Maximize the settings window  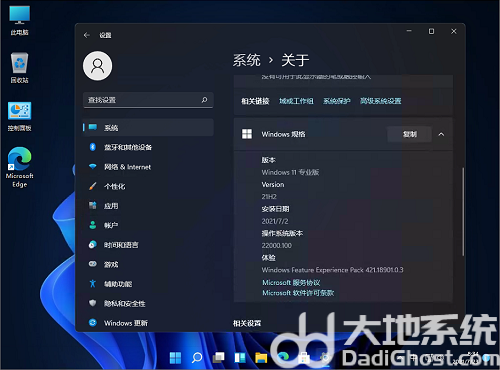pos(431,31)
